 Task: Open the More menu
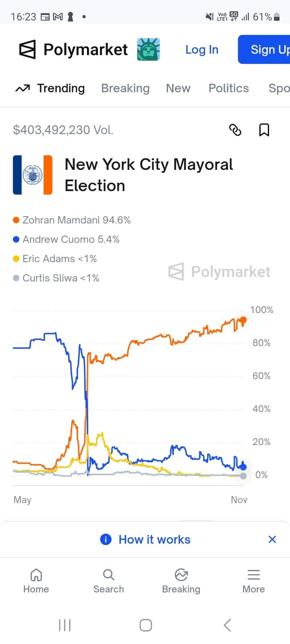[x=254, y=581]
